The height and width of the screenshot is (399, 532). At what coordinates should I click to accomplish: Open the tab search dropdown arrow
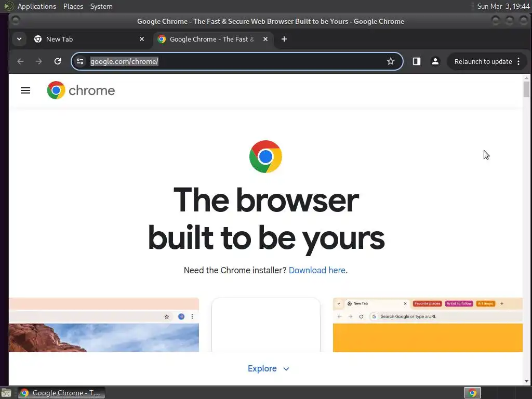point(19,39)
